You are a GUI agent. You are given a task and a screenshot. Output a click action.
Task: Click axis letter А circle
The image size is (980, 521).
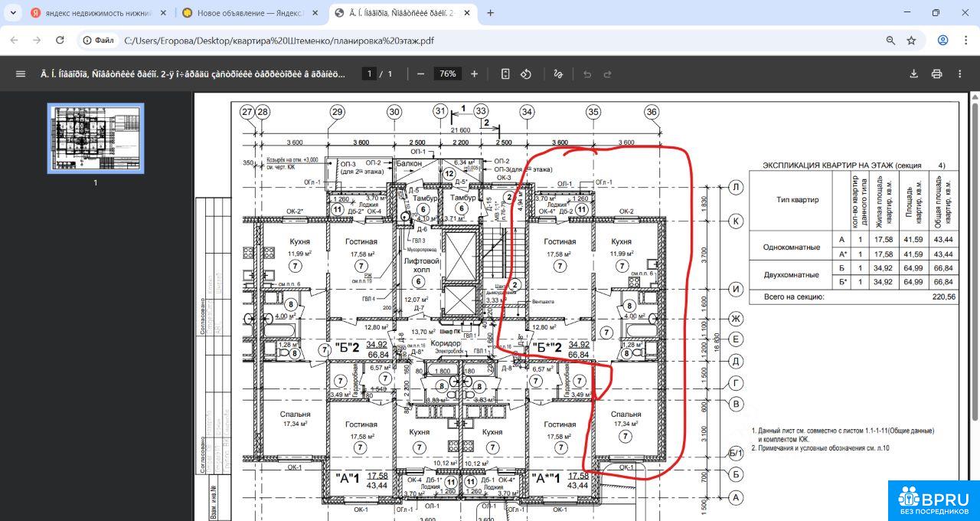point(736,497)
